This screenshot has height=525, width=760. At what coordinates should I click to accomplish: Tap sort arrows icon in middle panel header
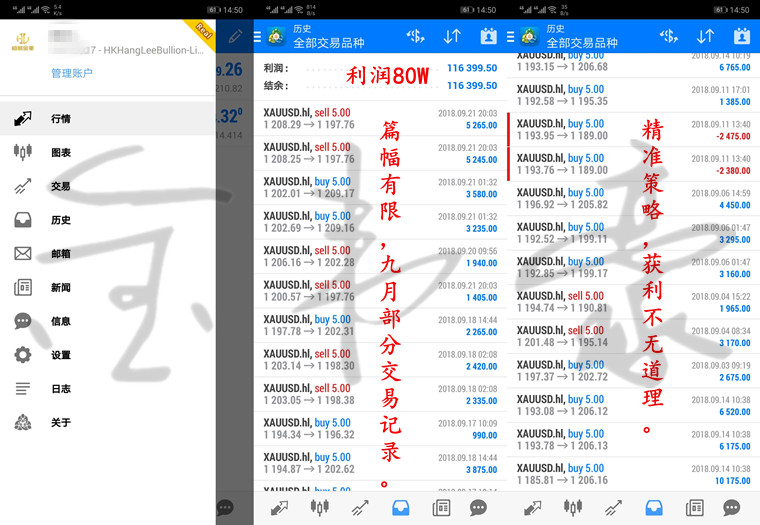452,37
